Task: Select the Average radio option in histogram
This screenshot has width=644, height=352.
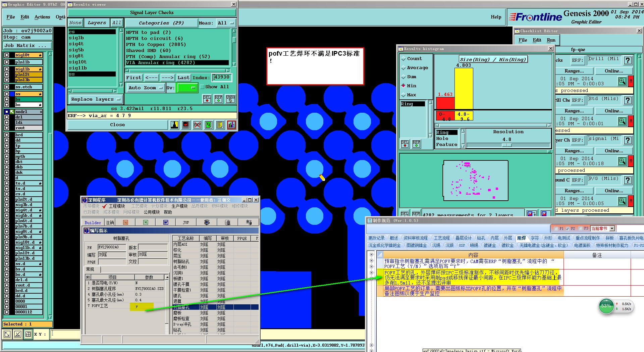Action: point(404,68)
